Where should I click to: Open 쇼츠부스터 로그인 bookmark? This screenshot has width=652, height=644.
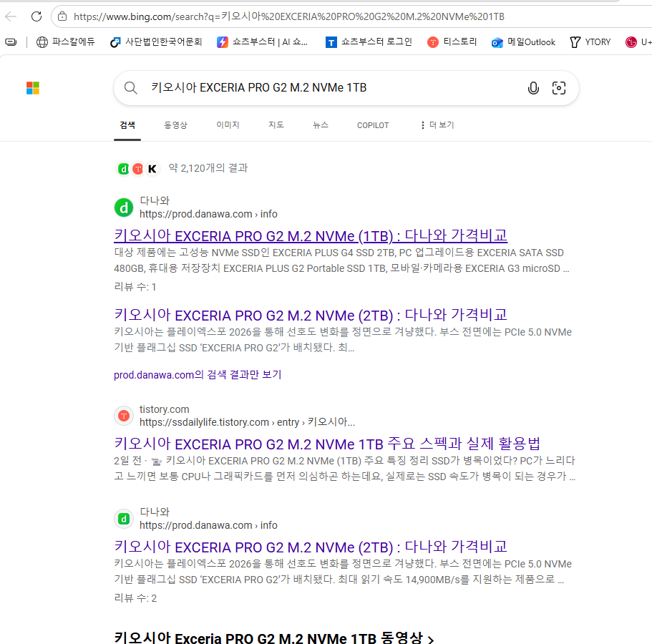(x=369, y=42)
